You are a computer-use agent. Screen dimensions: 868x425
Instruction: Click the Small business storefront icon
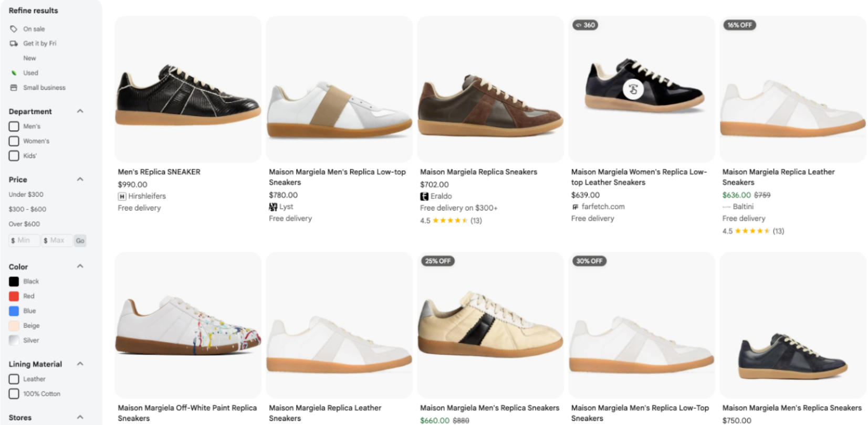pyautogui.click(x=14, y=88)
